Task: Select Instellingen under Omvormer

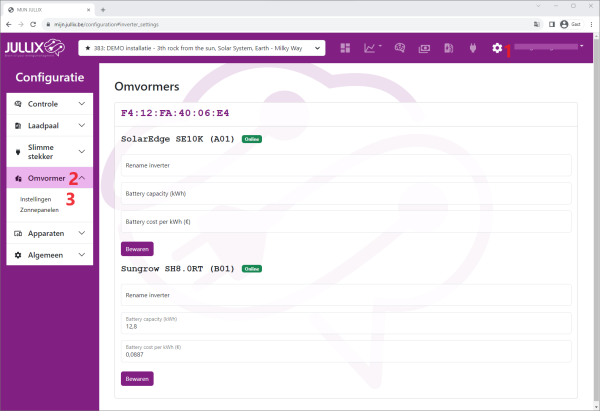Action: coord(35,199)
